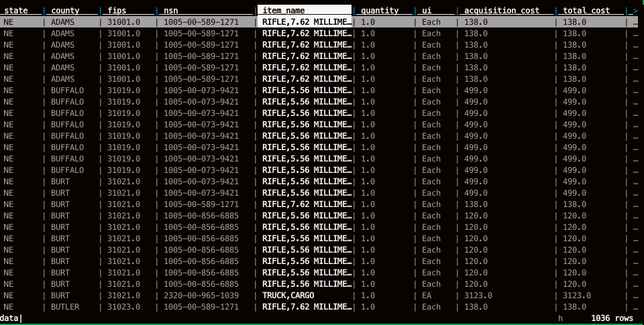Click the RIFLE,7.62 item name in BUTLER row

[307, 307]
